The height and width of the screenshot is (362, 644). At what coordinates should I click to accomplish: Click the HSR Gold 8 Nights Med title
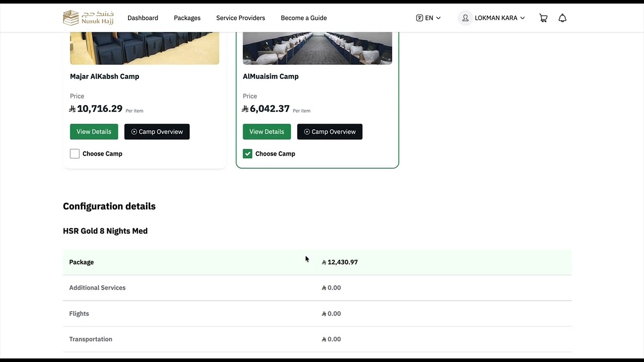pos(105,231)
